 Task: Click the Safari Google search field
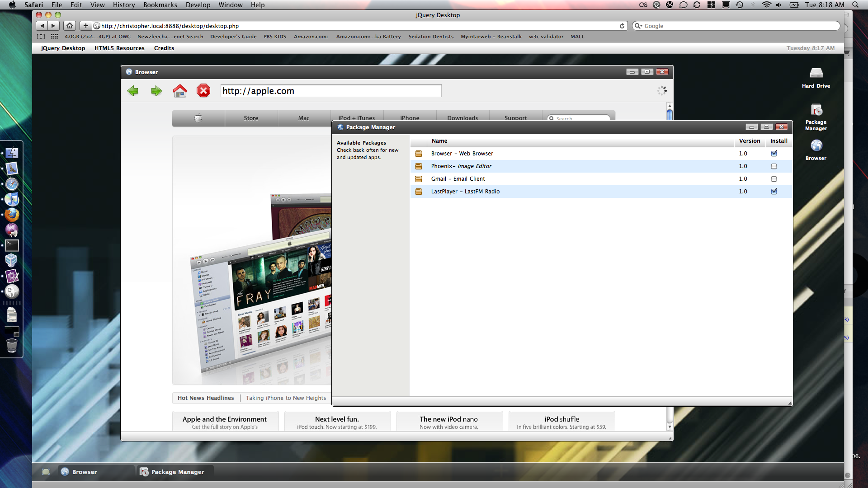(x=736, y=26)
